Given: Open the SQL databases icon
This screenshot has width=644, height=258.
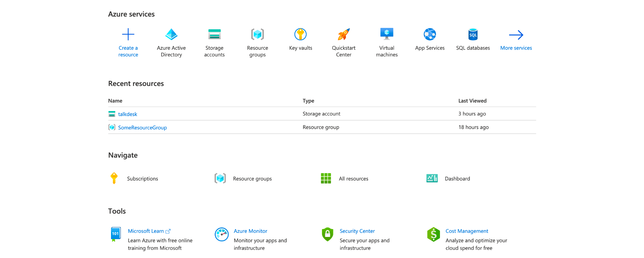Looking at the screenshot, I should click(473, 34).
